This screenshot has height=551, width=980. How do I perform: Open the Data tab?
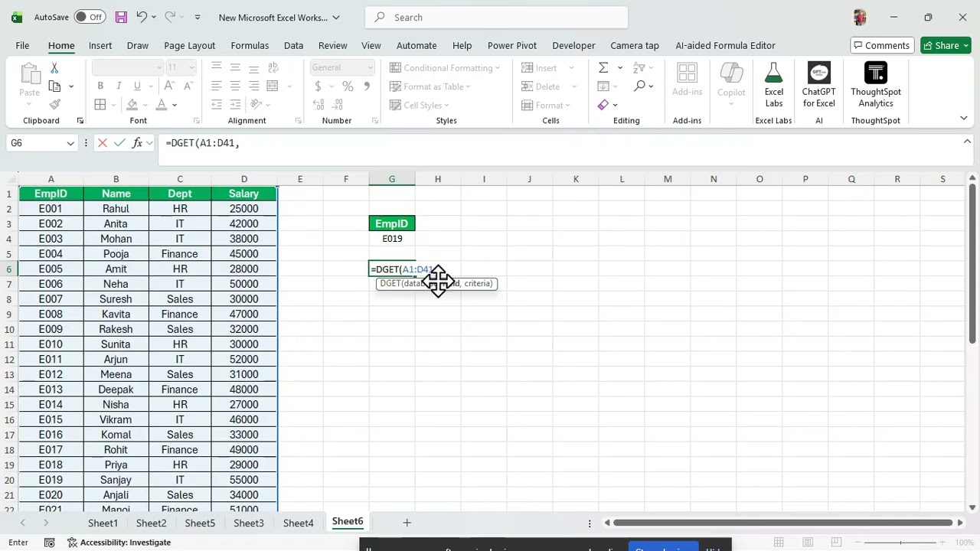pos(293,45)
